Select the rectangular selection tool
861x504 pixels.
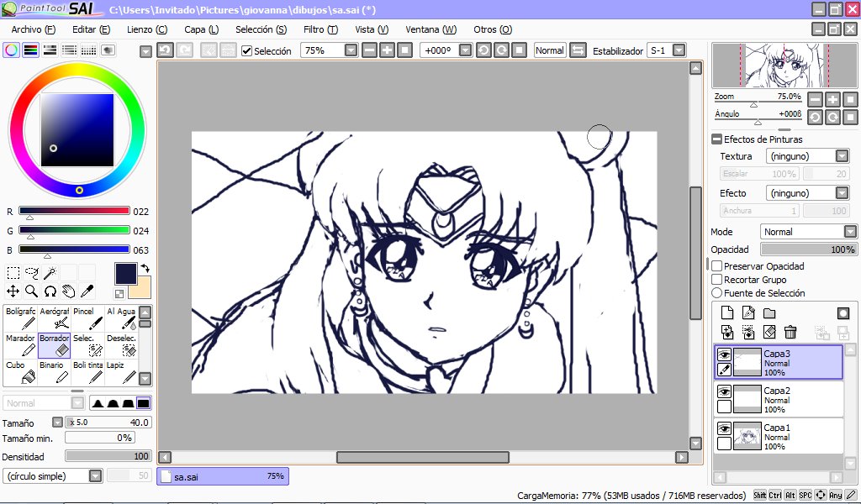tap(13, 273)
